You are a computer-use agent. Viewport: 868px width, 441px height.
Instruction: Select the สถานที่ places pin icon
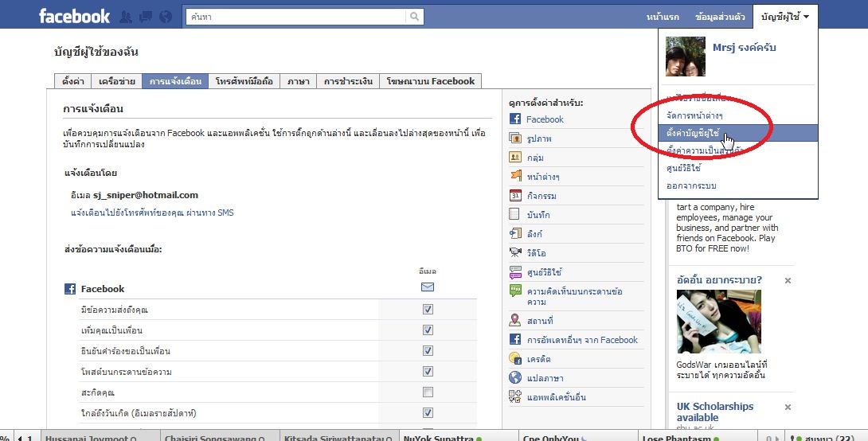tap(514, 320)
